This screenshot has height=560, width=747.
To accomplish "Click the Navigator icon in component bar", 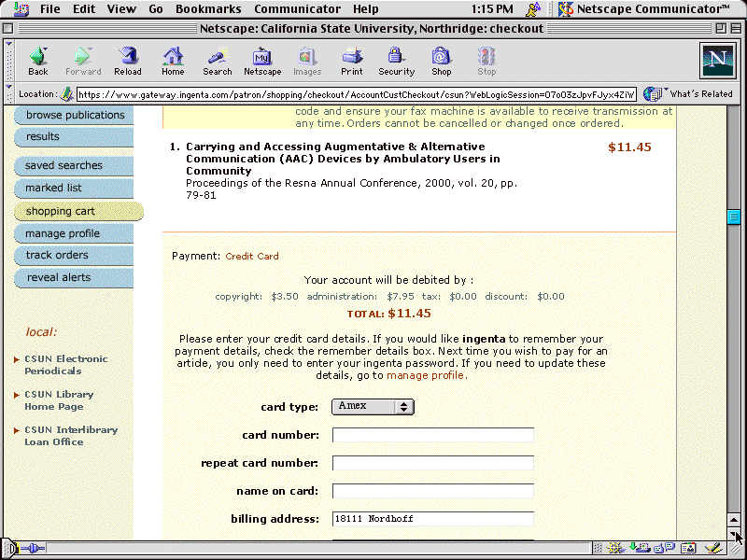I will pos(615,549).
